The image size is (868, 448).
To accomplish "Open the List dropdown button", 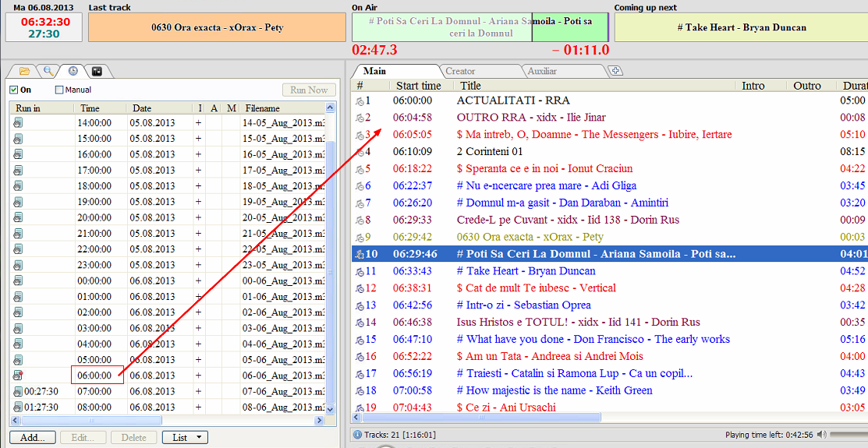I will point(185,437).
